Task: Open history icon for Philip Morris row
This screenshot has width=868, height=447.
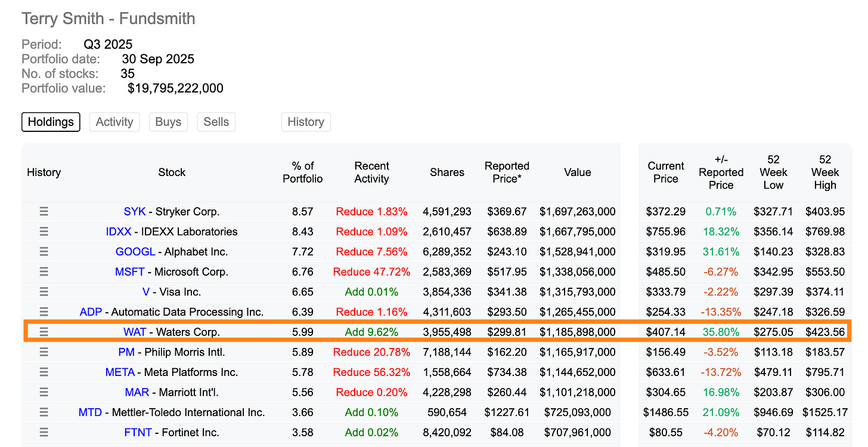Action: click(44, 352)
